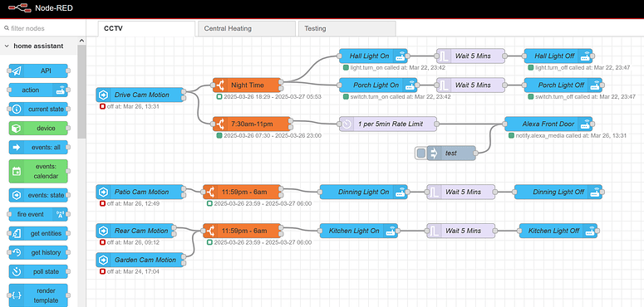Screen dimensions: 644x307
Task: Switch to the CCTV flow tab
Action: 146,29
